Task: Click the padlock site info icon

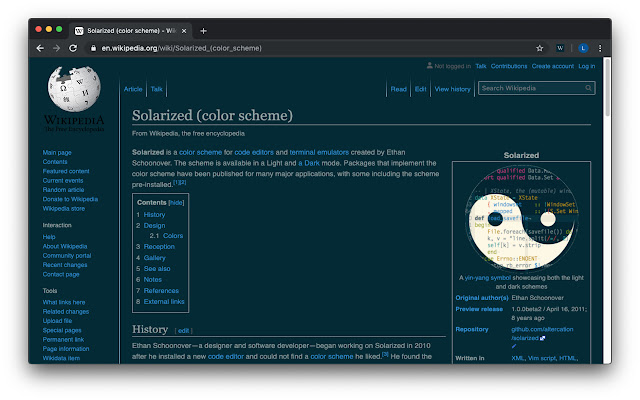Action: [93, 48]
